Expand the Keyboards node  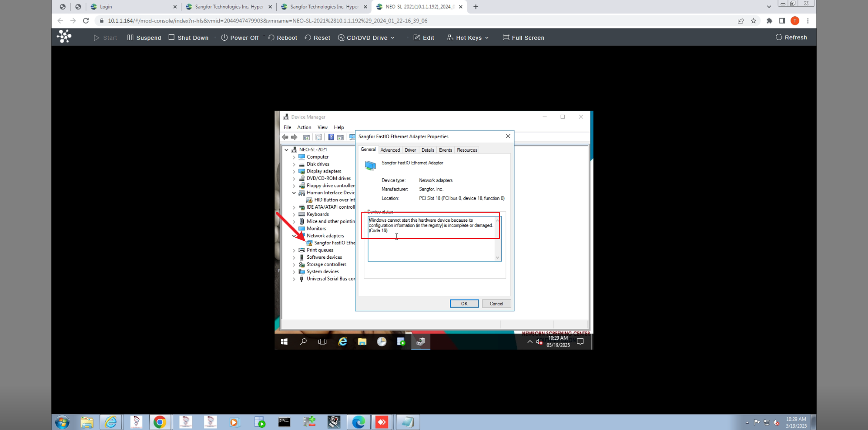tap(294, 215)
